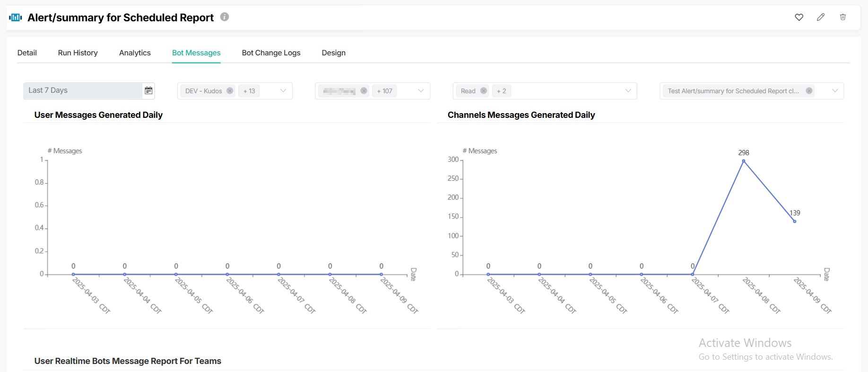Remove the Read status filter tag
The image size is (868, 372).
coord(483,91)
